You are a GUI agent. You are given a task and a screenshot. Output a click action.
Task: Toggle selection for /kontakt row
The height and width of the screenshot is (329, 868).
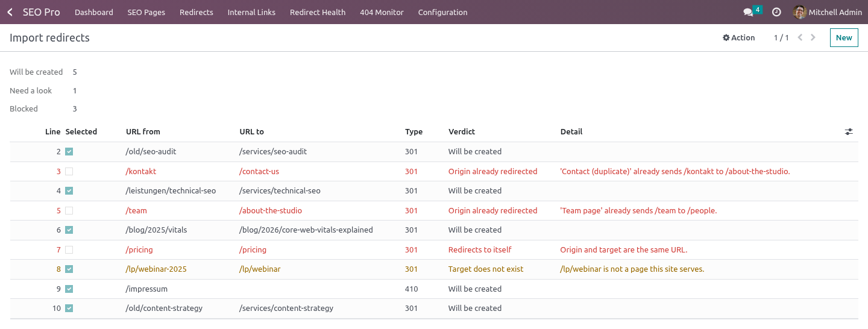click(69, 172)
